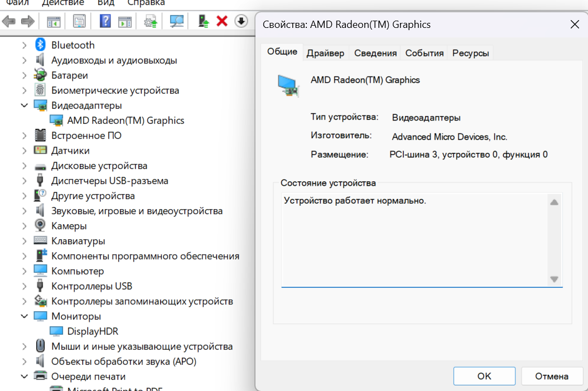Screen dimensions: 588x391
Task: Click the device status scrollbar down arrow
Action: tap(555, 279)
